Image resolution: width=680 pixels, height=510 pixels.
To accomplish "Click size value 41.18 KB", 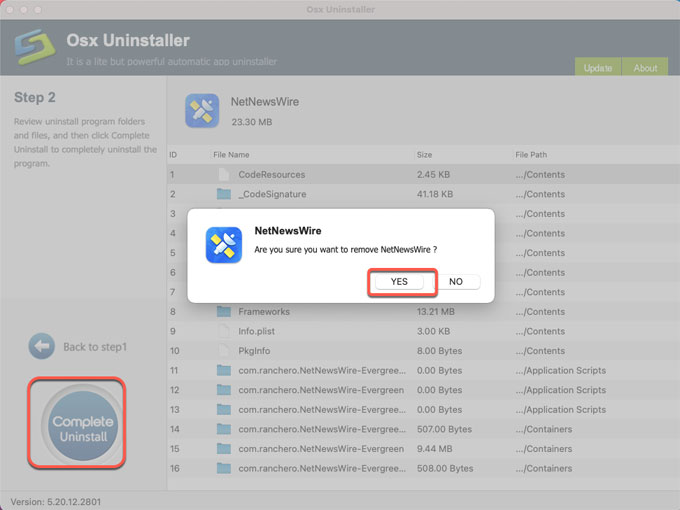I will pyautogui.click(x=435, y=194).
